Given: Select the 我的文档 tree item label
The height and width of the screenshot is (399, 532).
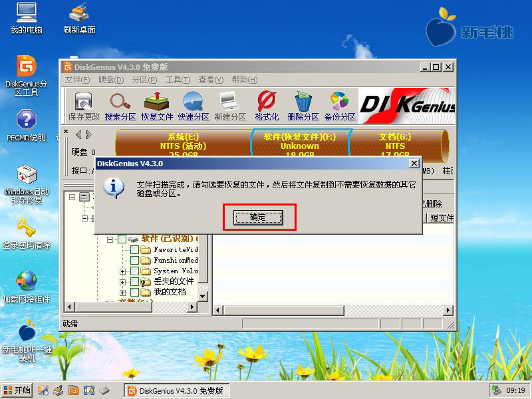Looking at the screenshot, I should 170,292.
